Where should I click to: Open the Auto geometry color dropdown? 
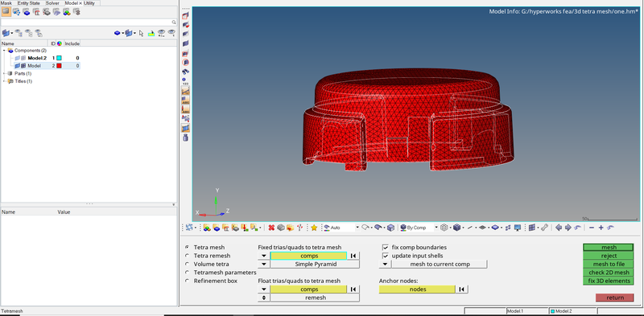[x=357, y=228]
